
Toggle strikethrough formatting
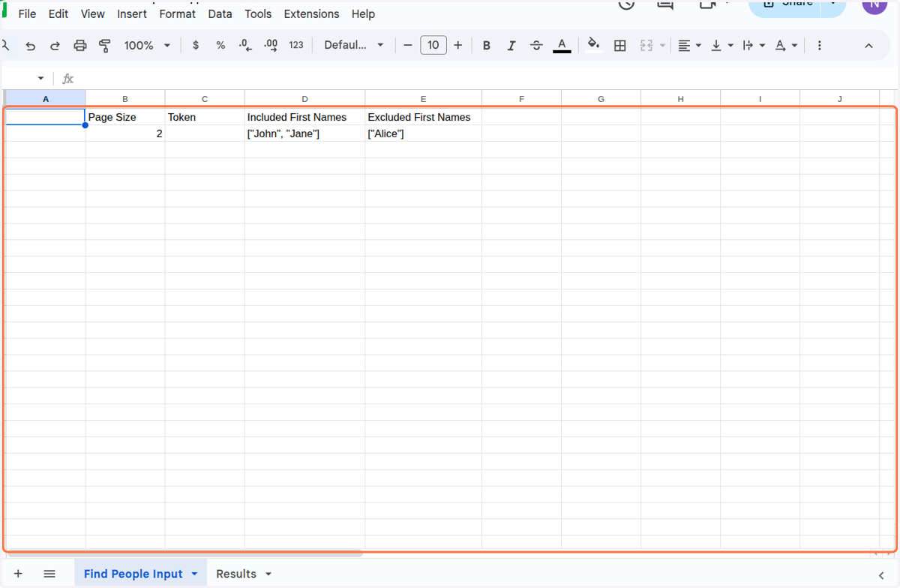tap(536, 46)
